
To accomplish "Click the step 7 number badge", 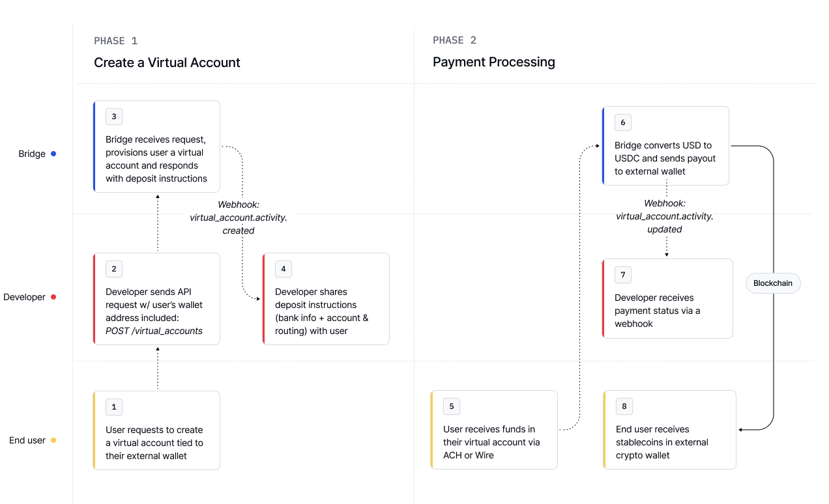I will 623,275.
